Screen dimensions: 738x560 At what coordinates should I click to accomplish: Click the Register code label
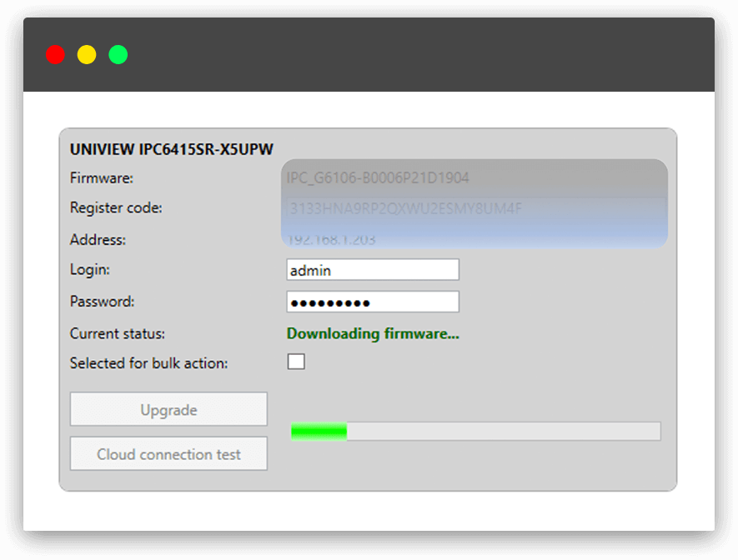pos(116,208)
